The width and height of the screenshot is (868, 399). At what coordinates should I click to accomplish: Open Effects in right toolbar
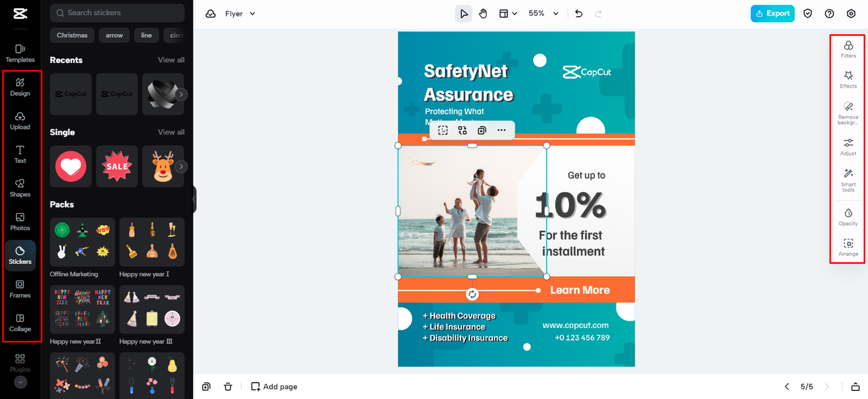point(848,79)
